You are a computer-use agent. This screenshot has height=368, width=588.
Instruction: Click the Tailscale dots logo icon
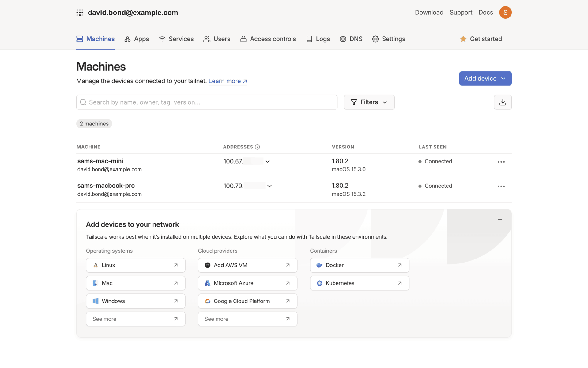click(x=80, y=13)
